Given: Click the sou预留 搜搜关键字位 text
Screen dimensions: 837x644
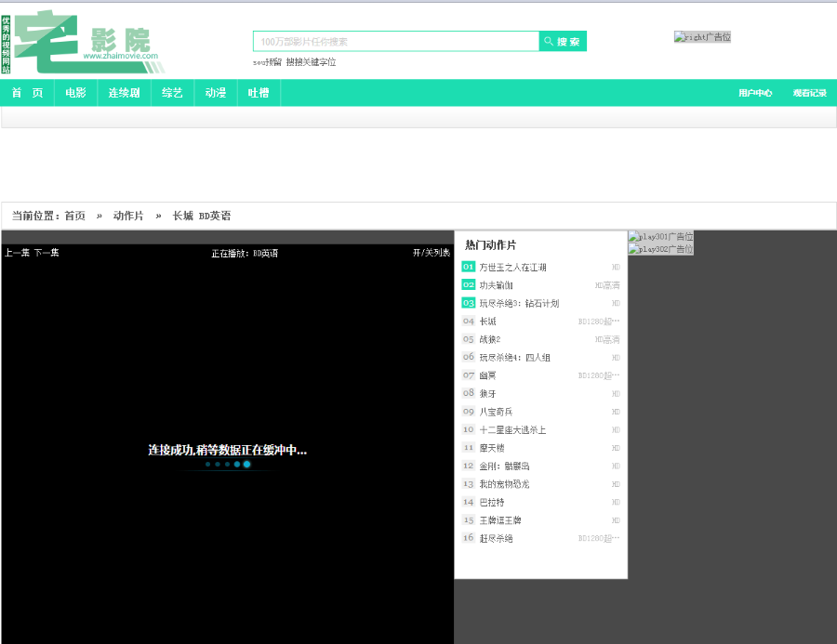Looking at the screenshot, I should click(x=294, y=62).
